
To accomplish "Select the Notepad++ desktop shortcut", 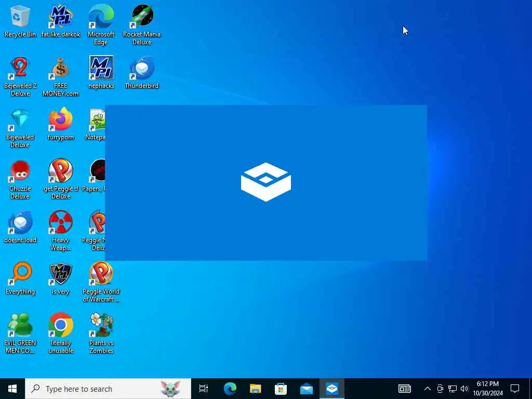I will (x=96, y=124).
